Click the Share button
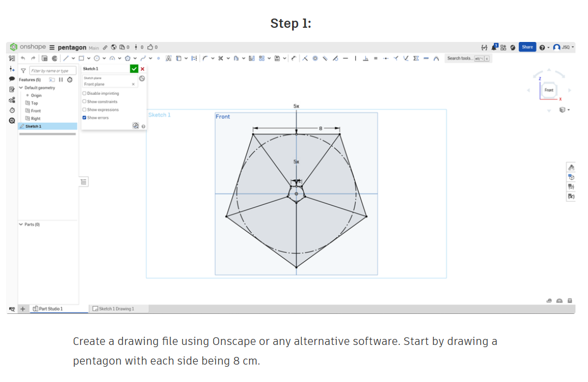This screenshot has height=382, width=588. (528, 47)
